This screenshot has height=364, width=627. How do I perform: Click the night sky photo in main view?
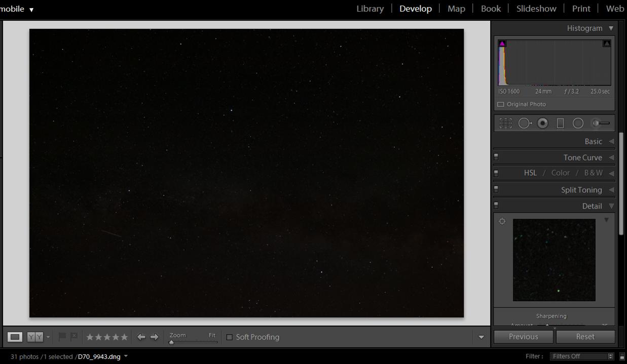[246, 173]
